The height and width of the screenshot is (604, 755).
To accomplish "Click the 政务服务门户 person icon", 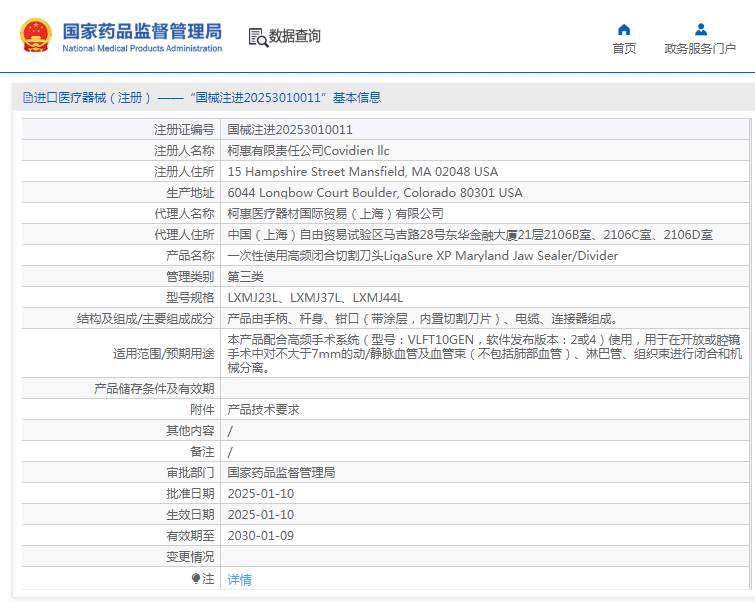I will 700,29.
